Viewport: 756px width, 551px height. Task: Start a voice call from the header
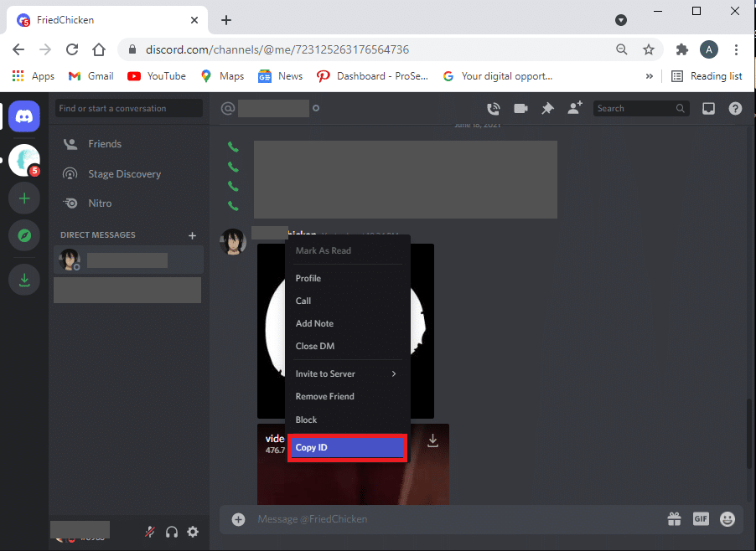pos(494,108)
